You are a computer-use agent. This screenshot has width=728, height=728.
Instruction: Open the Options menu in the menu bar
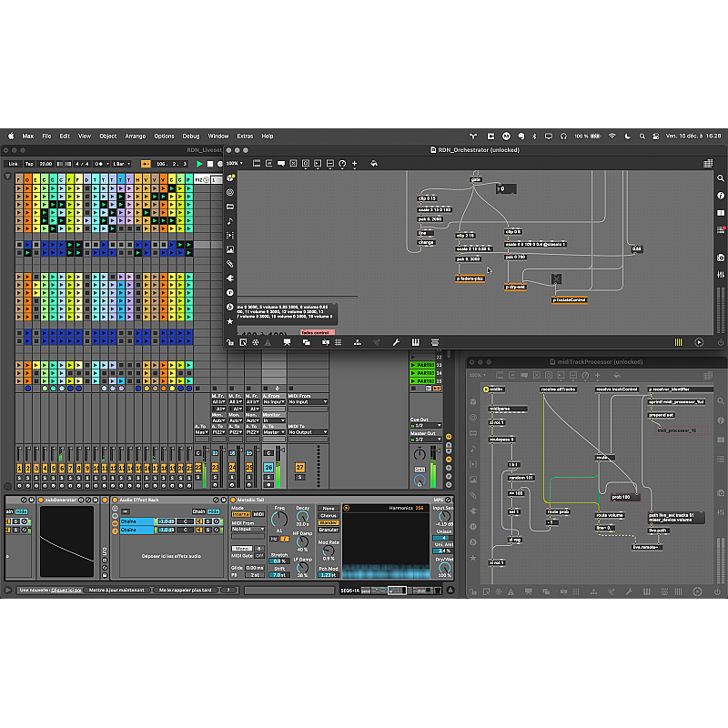[164, 135]
